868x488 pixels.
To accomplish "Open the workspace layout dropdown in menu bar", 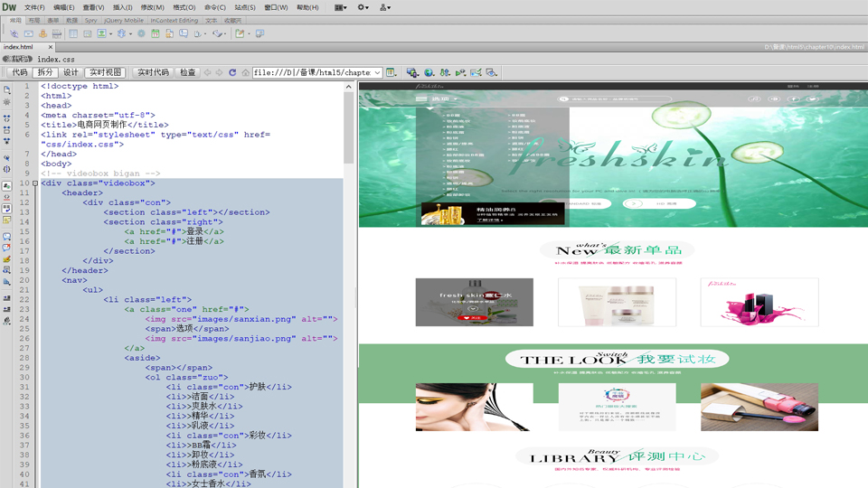I will [x=341, y=8].
